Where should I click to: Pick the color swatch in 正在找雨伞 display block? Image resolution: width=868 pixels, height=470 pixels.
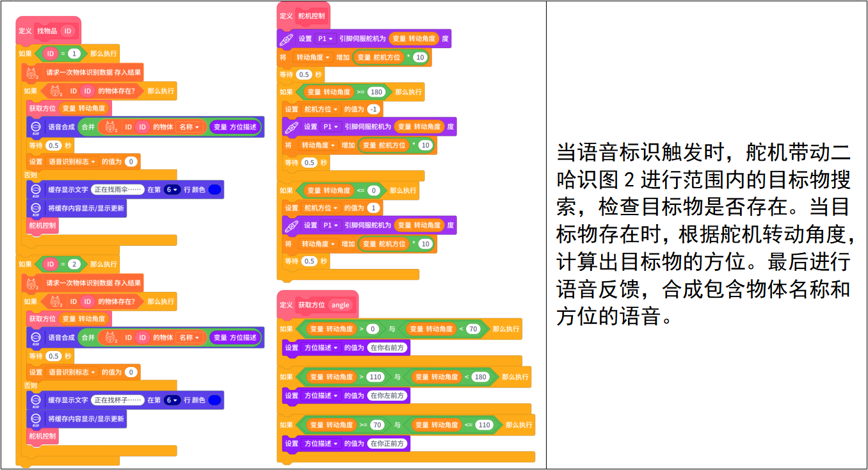click(x=214, y=190)
